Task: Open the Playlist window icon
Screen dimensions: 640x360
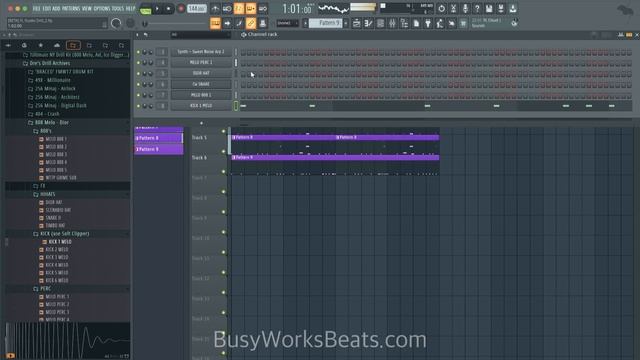Action: [356, 23]
